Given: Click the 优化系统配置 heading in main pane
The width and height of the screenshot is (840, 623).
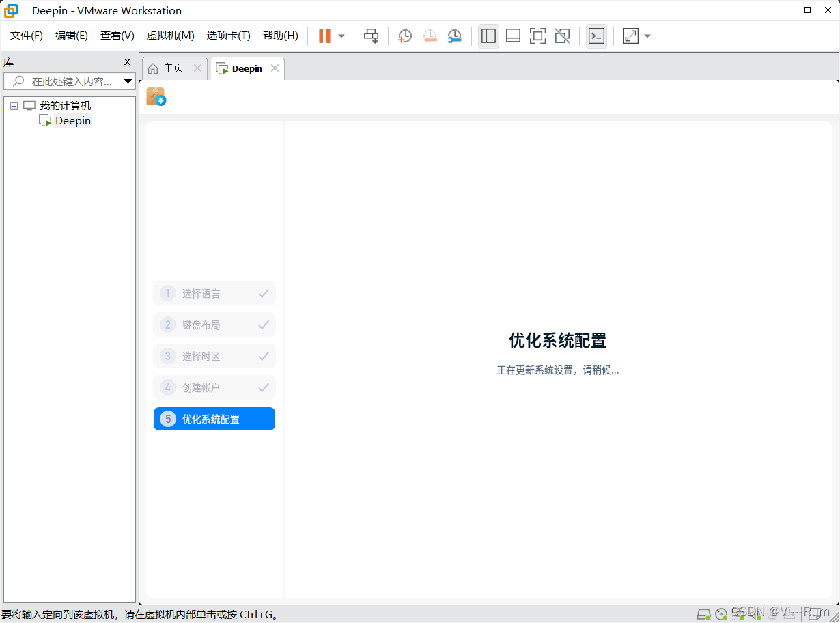Looking at the screenshot, I should tap(558, 340).
